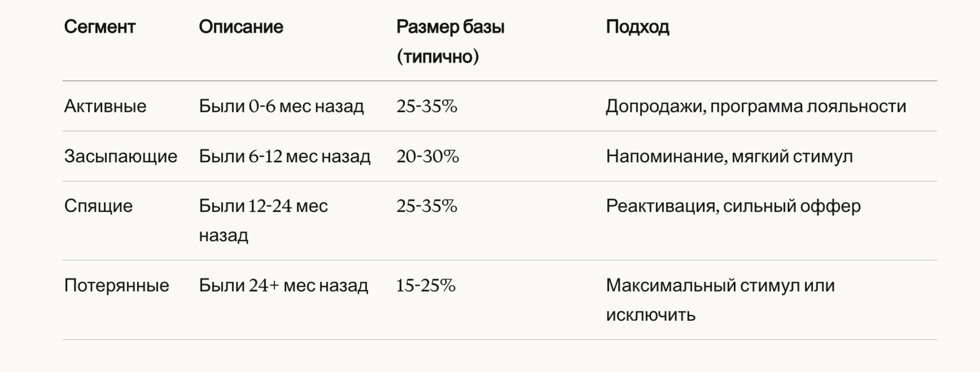Click the Были 0-6 мес назад cell
Image resolution: width=980 pixels, height=372 pixels.
pyautogui.click(x=281, y=106)
